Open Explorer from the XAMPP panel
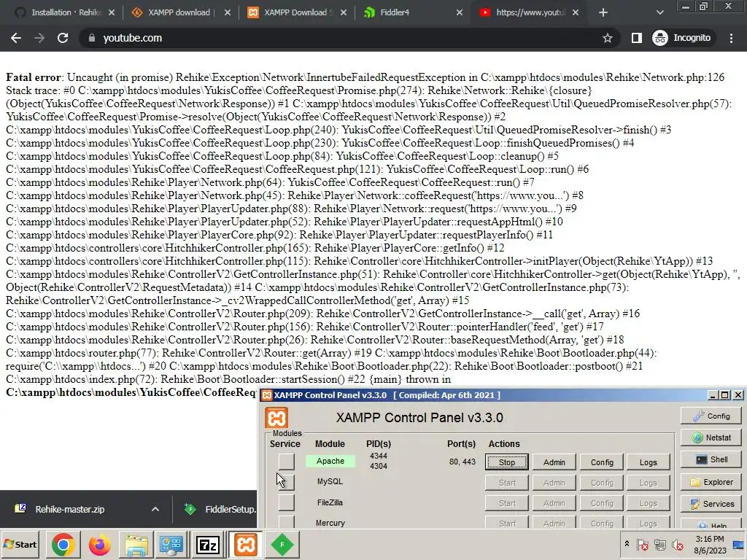Image resolution: width=747 pixels, height=560 pixels. pyautogui.click(x=711, y=482)
